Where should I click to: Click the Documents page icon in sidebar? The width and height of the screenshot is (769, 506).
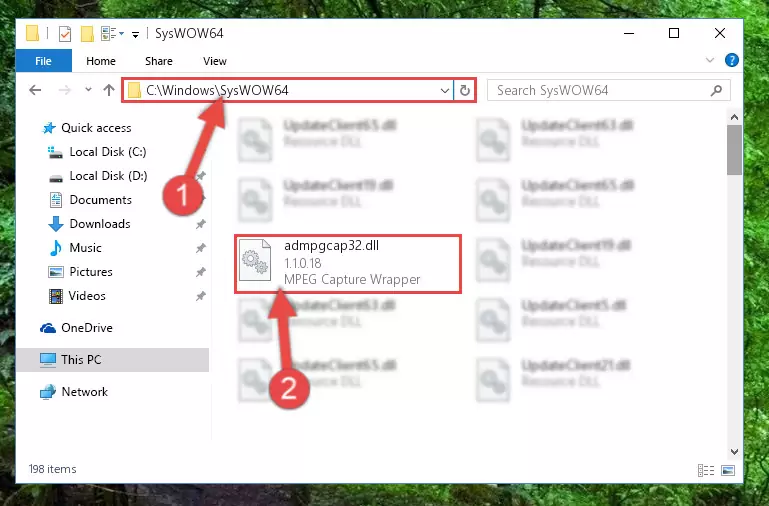tap(56, 200)
